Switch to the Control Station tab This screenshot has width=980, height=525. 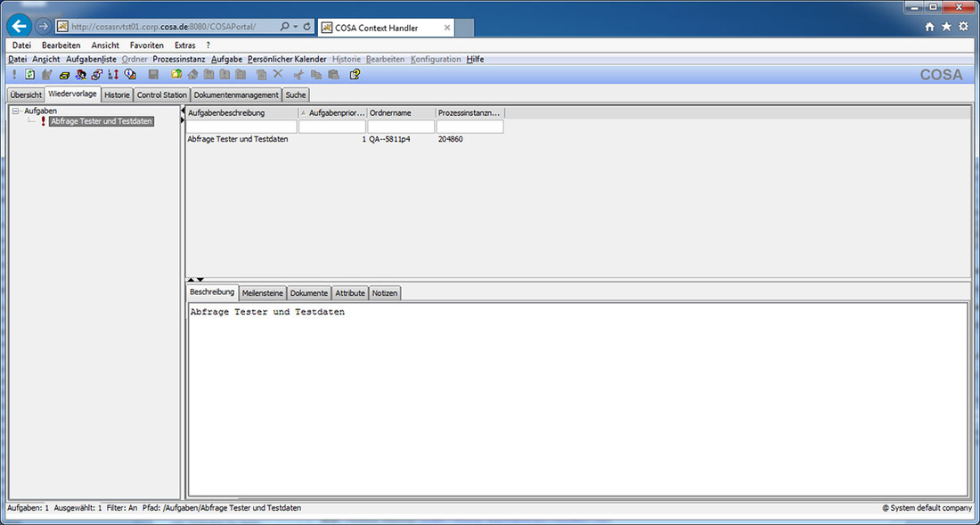click(161, 94)
